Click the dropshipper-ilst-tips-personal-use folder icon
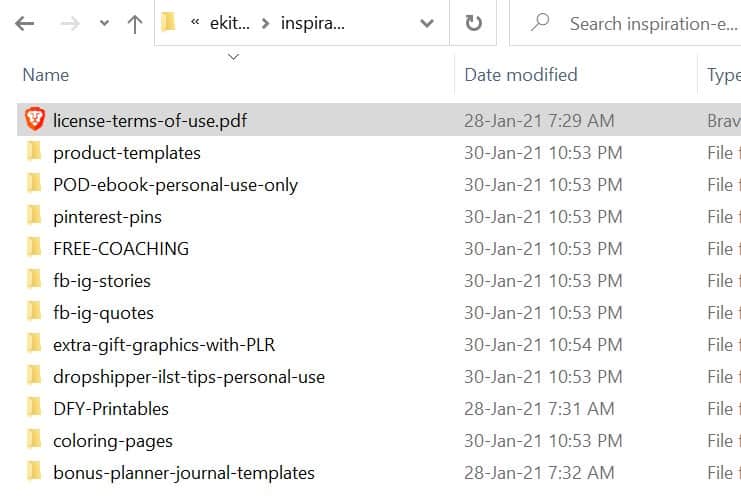741x502 pixels. point(34,375)
